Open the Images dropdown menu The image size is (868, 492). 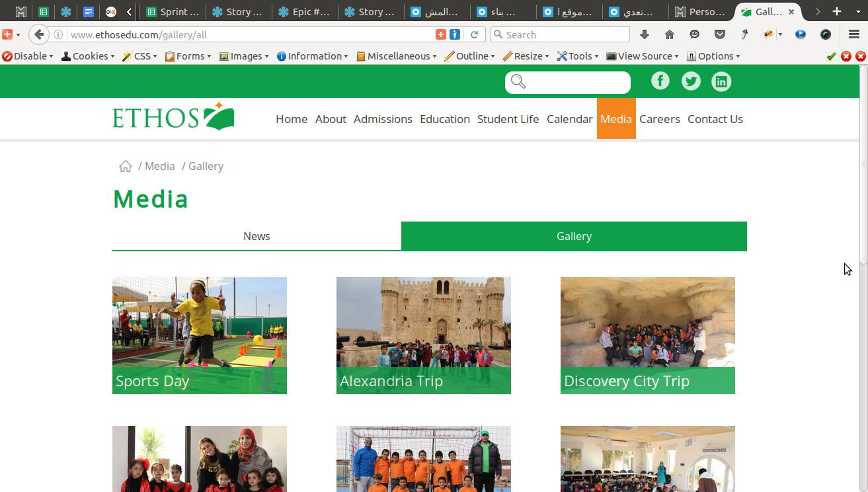pyautogui.click(x=244, y=56)
